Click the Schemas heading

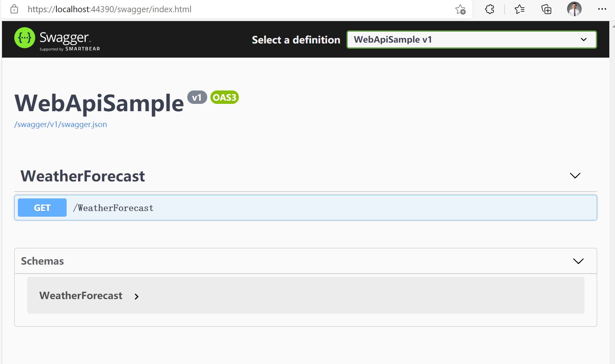point(42,261)
